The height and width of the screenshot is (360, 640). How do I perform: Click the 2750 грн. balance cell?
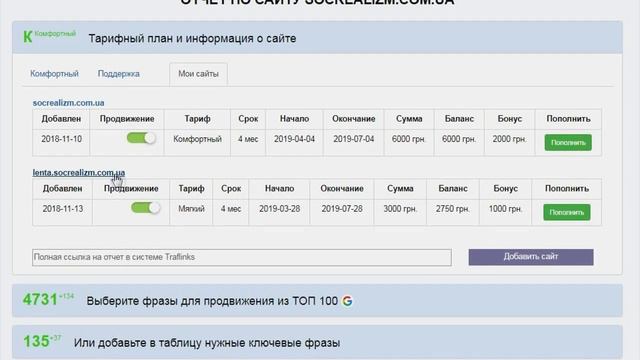tap(453, 209)
